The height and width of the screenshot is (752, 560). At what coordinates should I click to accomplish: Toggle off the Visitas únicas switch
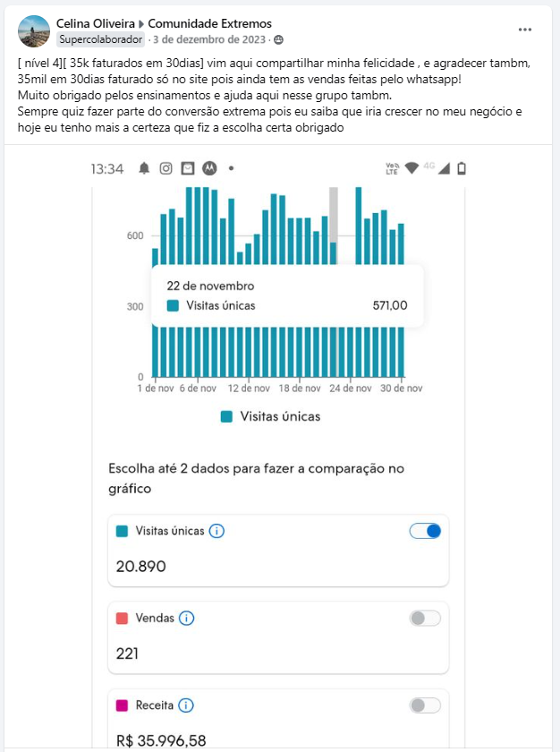[425, 531]
